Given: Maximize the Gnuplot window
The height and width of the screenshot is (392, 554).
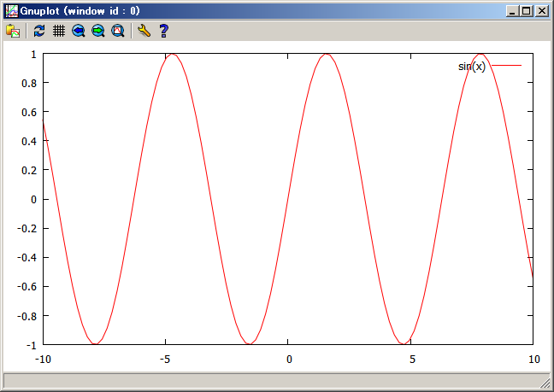Looking at the screenshot, I should 526,11.
